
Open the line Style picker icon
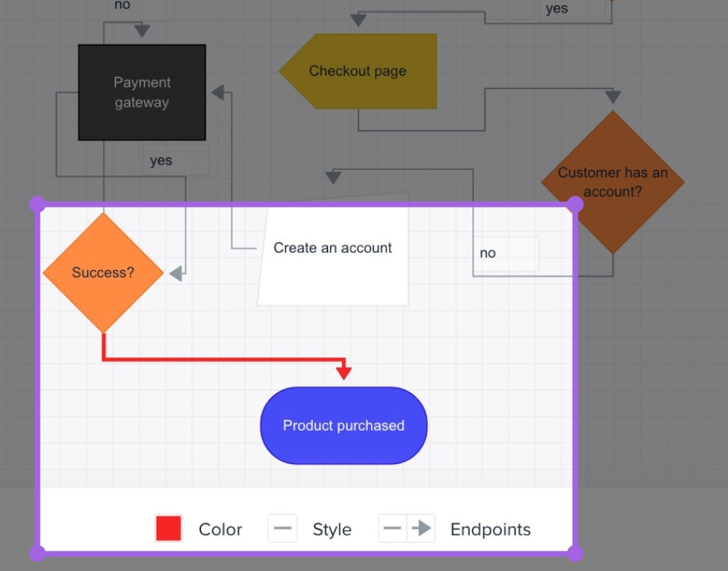[283, 529]
